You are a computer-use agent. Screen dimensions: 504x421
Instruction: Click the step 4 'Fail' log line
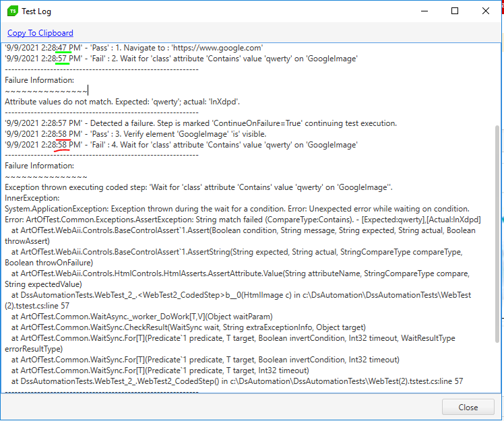(x=181, y=145)
